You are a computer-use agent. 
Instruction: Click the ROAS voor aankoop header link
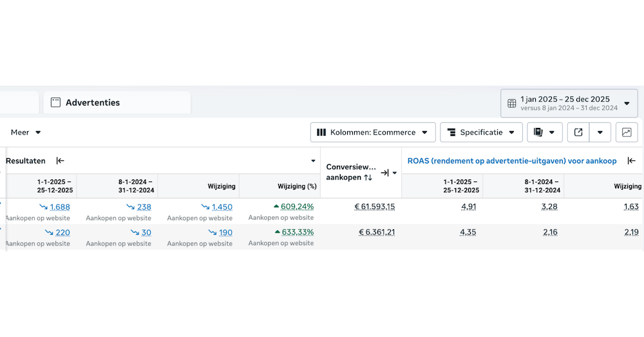(x=511, y=161)
